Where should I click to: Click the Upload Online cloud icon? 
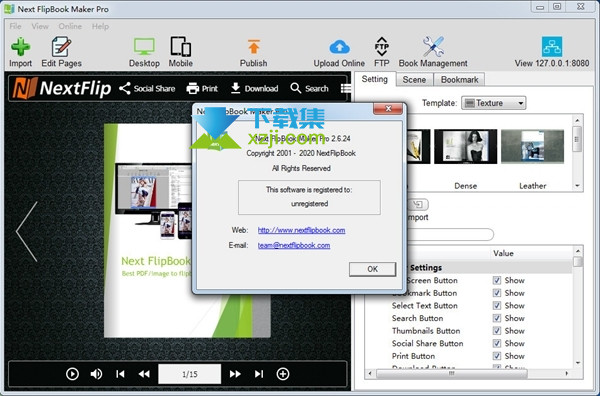[339, 47]
